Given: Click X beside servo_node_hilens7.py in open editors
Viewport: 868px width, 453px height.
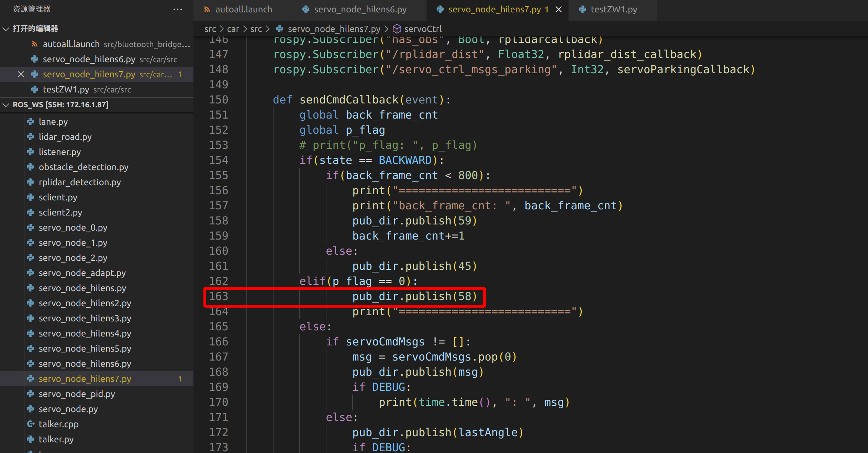Looking at the screenshot, I should point(21,74).
